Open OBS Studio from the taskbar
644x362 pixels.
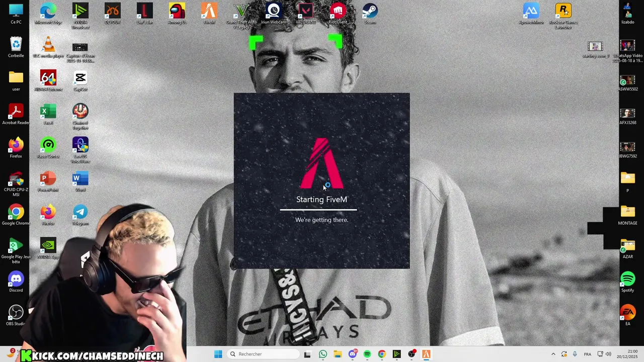(412, 354)
